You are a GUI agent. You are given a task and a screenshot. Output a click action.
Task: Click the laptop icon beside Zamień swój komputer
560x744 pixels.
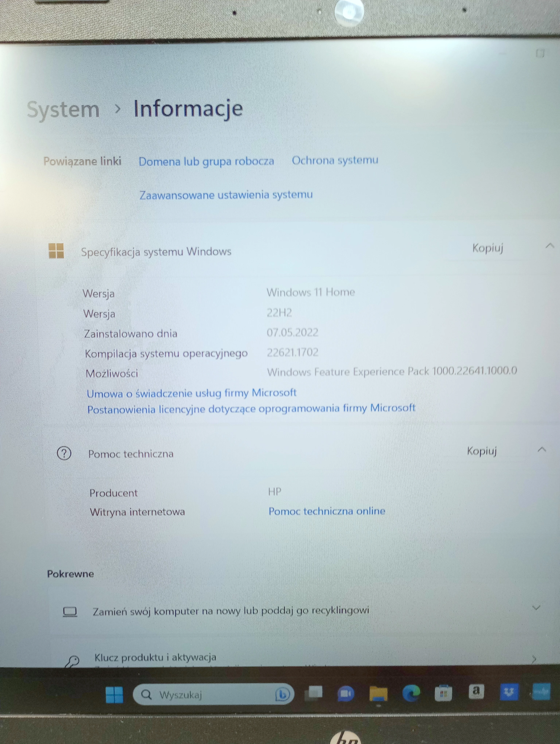tap(70, 611)
